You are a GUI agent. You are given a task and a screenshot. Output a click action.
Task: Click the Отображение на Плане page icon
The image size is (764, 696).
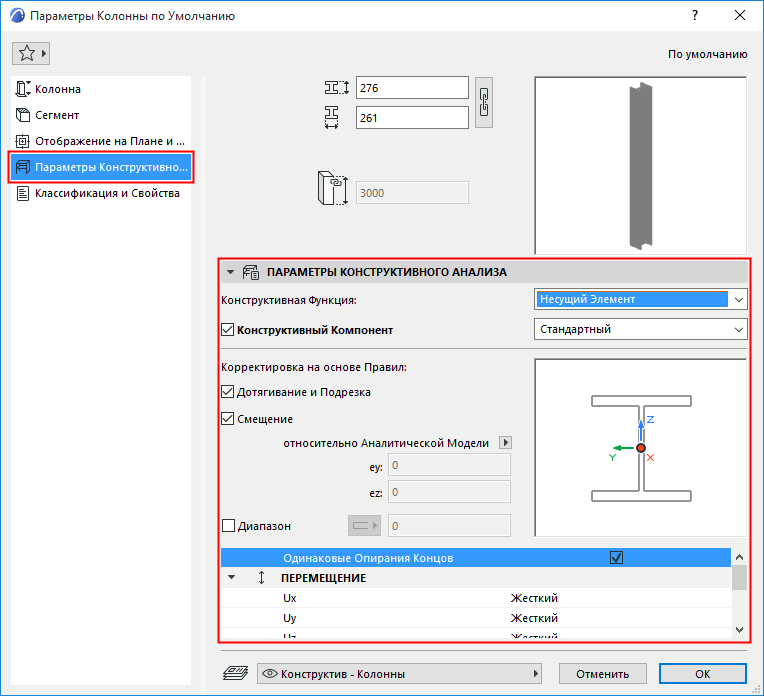pos(22,141)
